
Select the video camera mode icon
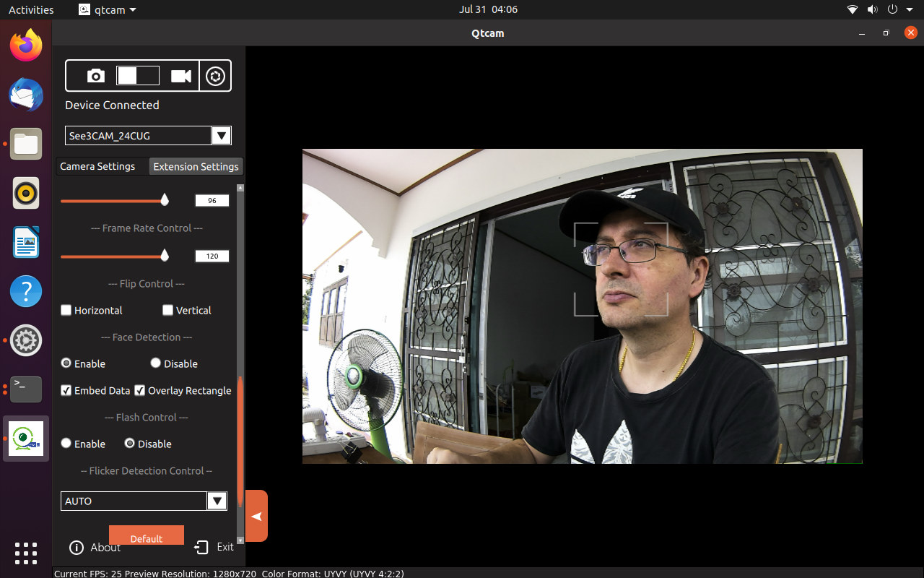[x=181, y=76]
